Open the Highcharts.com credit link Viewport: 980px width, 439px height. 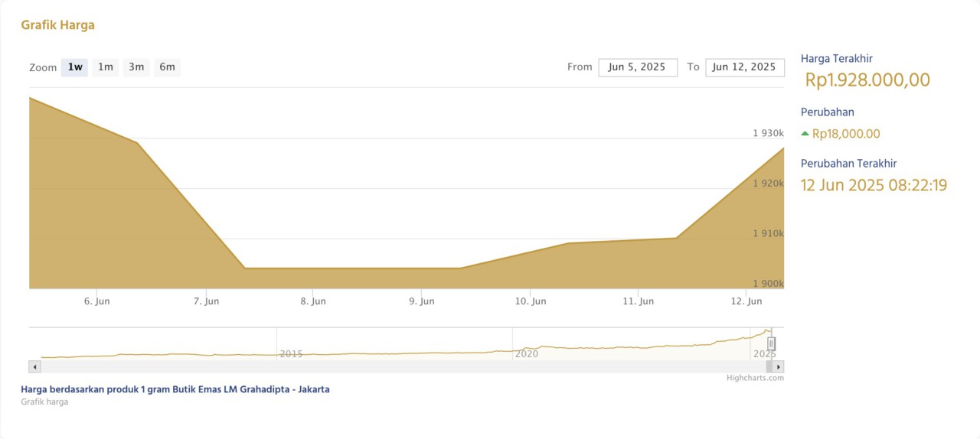point(755,378)
